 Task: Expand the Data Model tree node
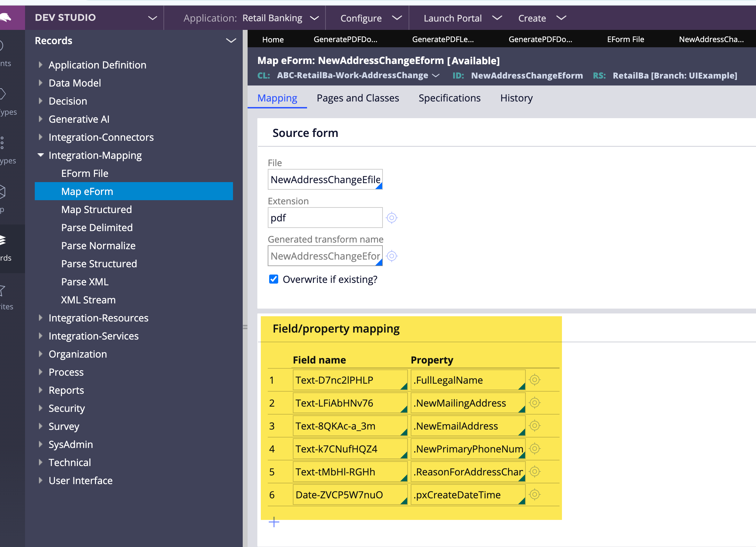(x=40, y=83)
